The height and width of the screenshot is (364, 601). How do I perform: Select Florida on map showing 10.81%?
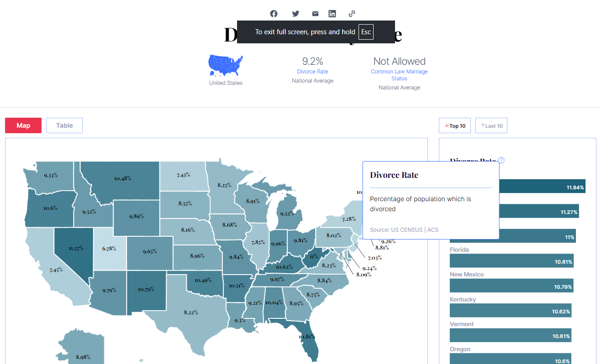click(x=307, y=337)
